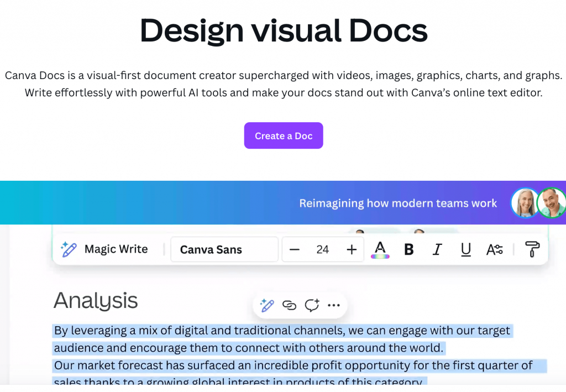The height and width of the screenshot is (392, 566).
Task: Click the left avatar photo in the banner
Action: click(525, 202)
